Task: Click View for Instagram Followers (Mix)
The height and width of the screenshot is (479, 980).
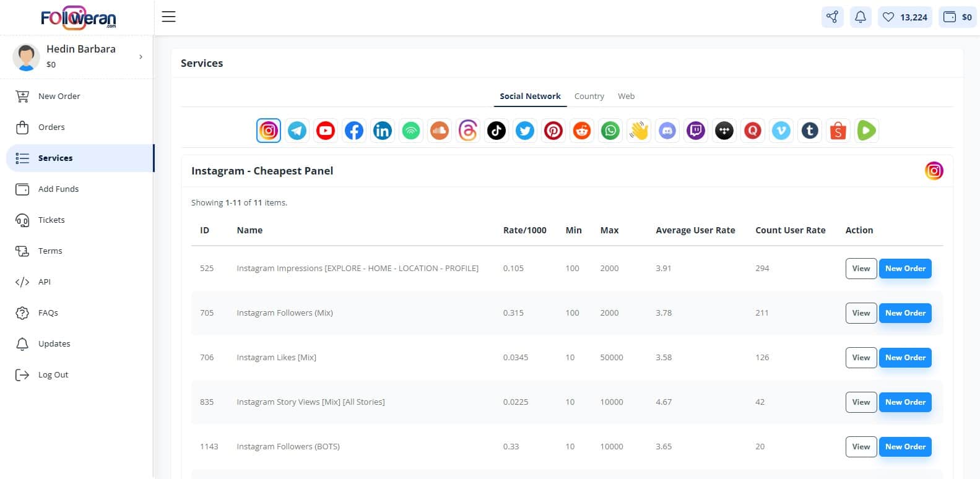Action: coord(861,313)
